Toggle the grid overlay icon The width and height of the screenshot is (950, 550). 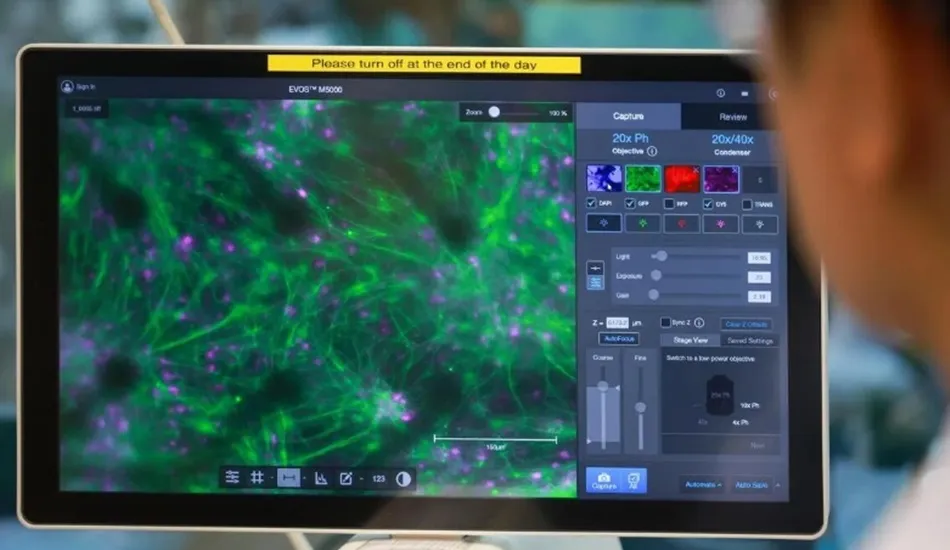[x=257, y=478]
